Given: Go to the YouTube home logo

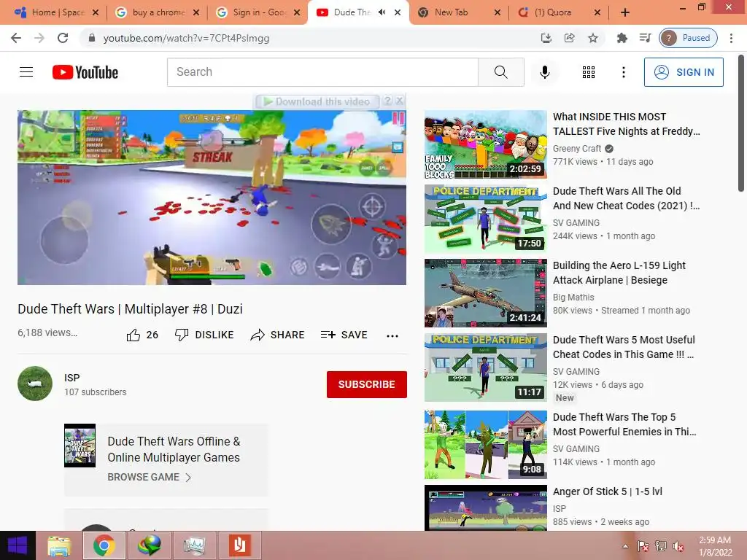Looking at the screenshot, I should (85, 72).
